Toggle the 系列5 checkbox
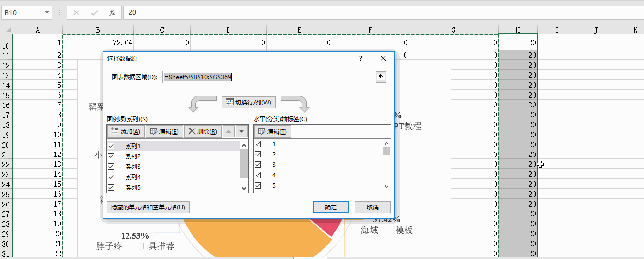Screen dimensions: 644x259 (x=111, y=187)
